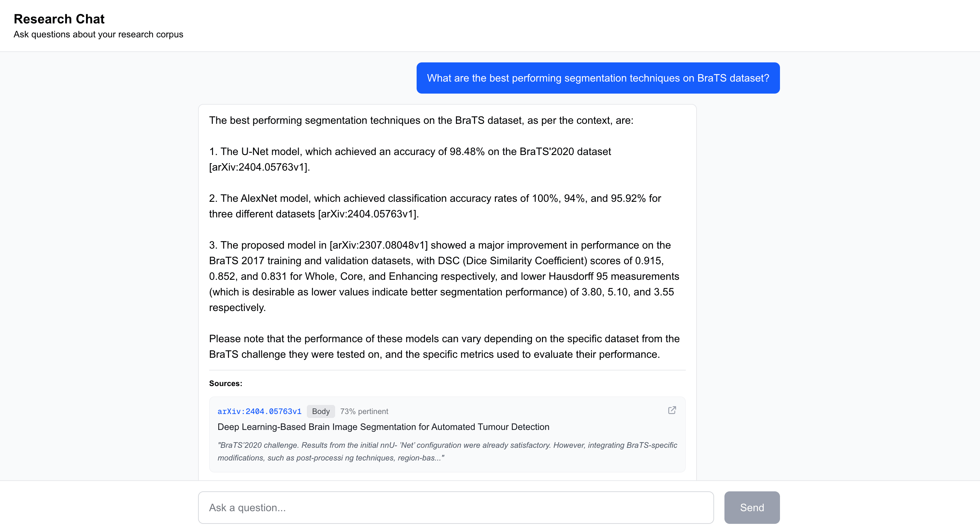Viewport: 980px width, 531px height.
Task: Click the "Please note" disclaimer paragraph
Action: point(444,346)
